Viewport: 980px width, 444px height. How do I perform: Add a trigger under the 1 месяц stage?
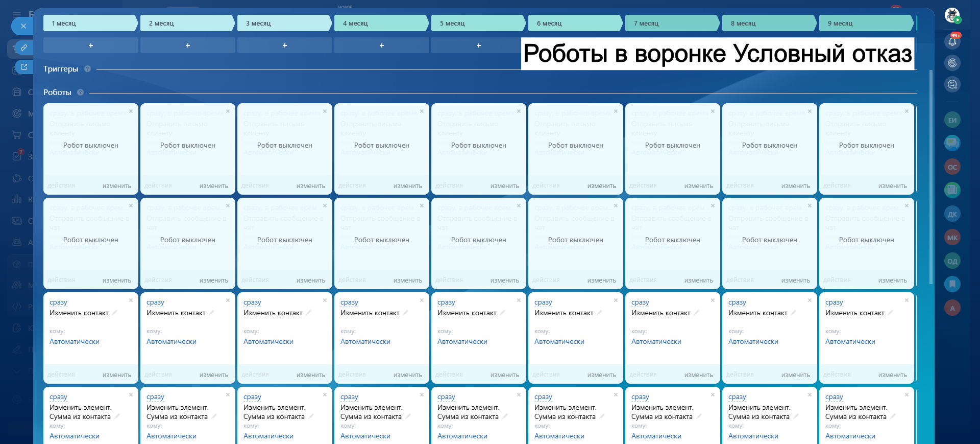pos(90,45)
